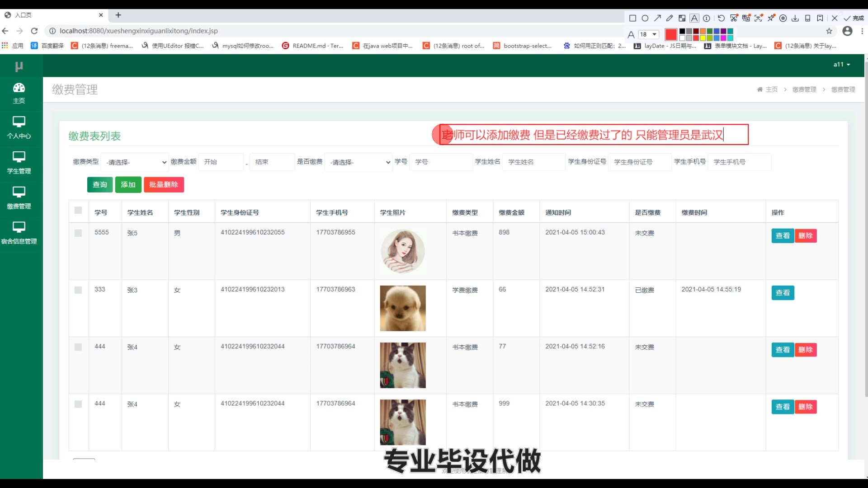Click the green 添加 button
This screenshot has width=868, height=488.
pos(128,185)
